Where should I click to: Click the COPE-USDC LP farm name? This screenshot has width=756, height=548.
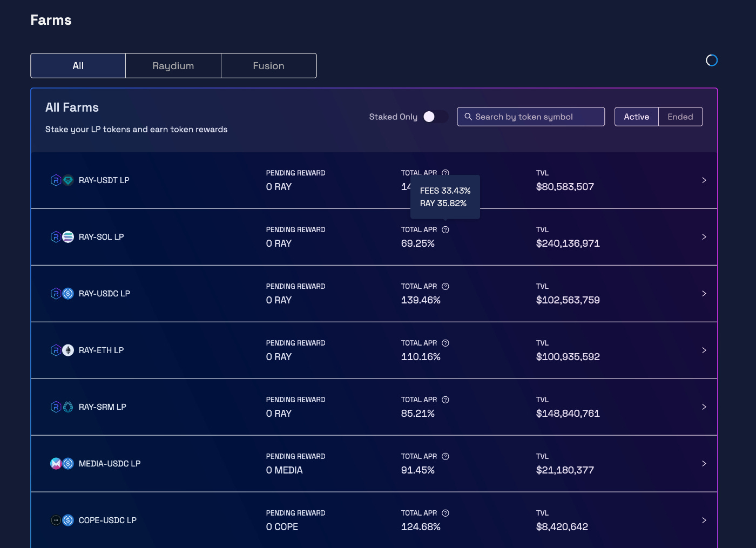pos(108,520)
